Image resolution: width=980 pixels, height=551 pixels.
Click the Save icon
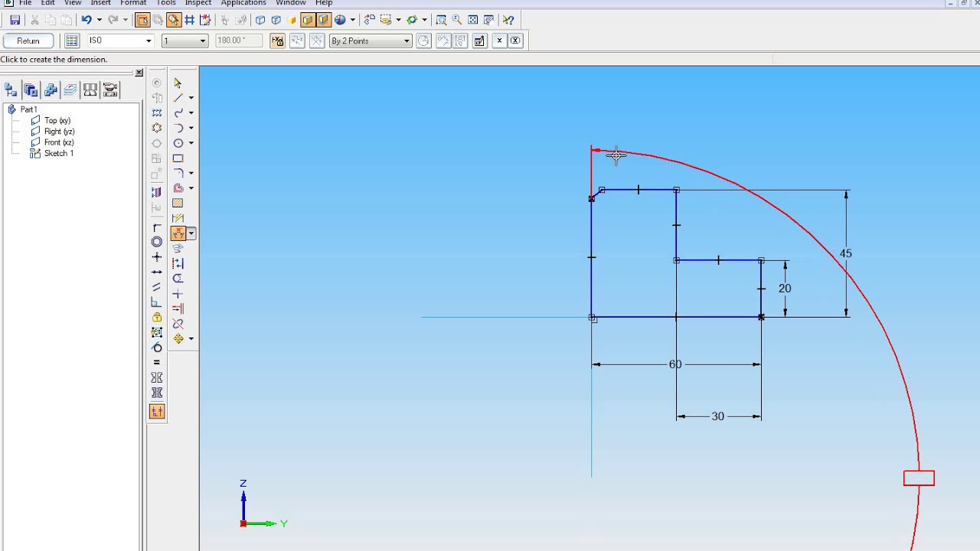coord(15,20)
